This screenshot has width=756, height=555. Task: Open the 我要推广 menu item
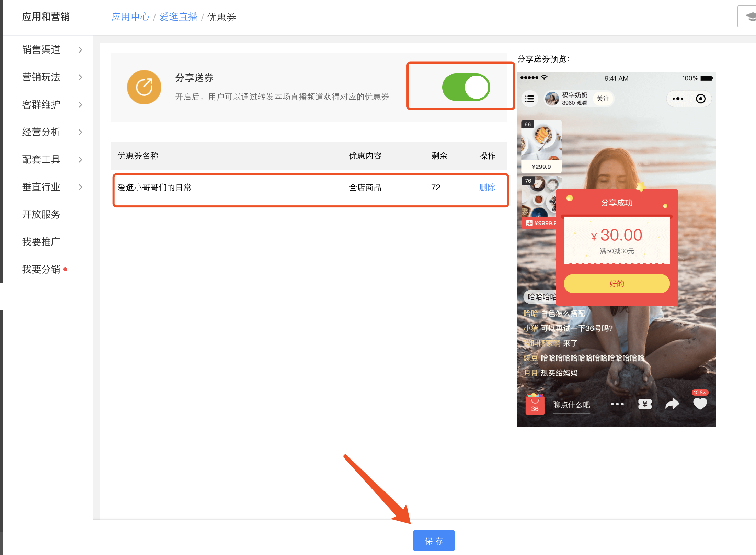tap(41, 242)
